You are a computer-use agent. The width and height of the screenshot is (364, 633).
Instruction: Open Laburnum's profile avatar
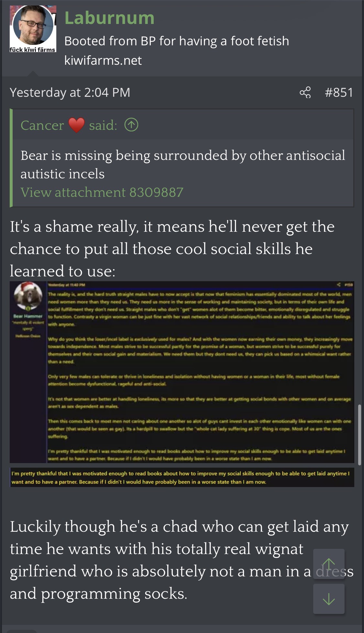tap(33, 29)
